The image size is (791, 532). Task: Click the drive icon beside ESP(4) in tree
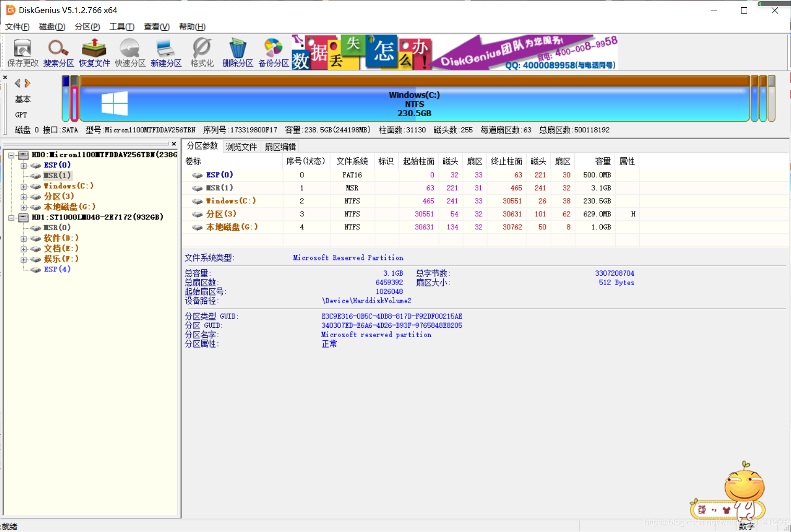[35, 269]
